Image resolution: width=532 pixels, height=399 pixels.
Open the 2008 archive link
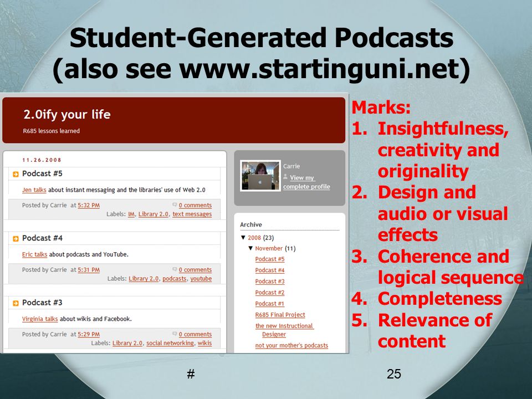[x=254, y=238]
